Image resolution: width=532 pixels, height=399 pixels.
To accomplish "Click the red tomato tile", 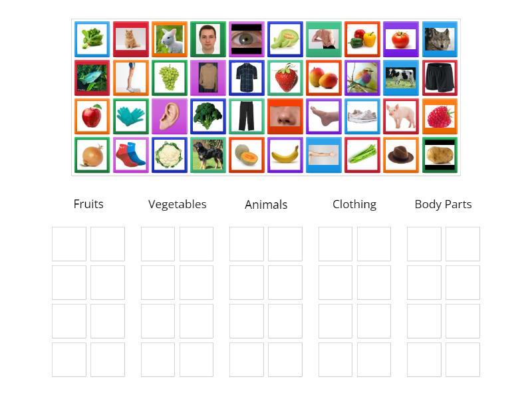I will point(401,39).
